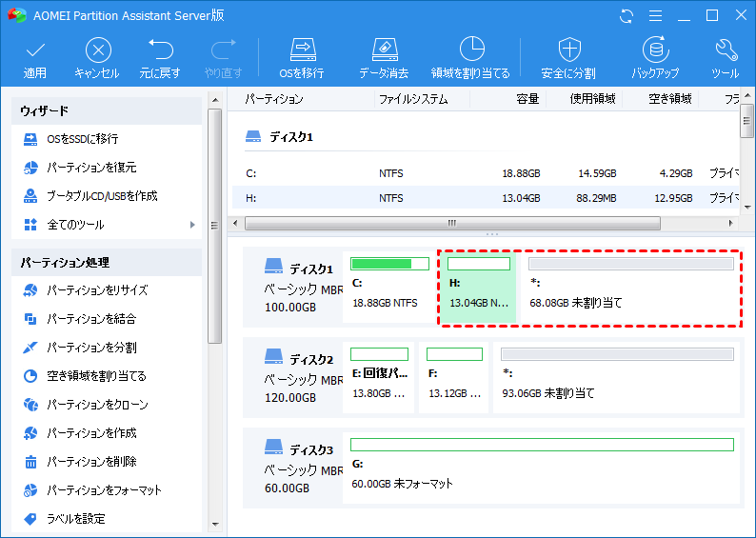The width and height of the screenshot is (756, 538).
Task: Open the hamburger menu in title bar
Action: coord(655,16)
